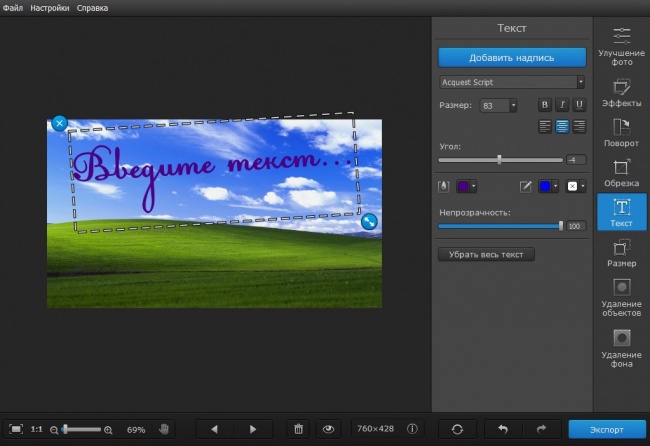
Task: Redo the action
Action: coord(541,429)
